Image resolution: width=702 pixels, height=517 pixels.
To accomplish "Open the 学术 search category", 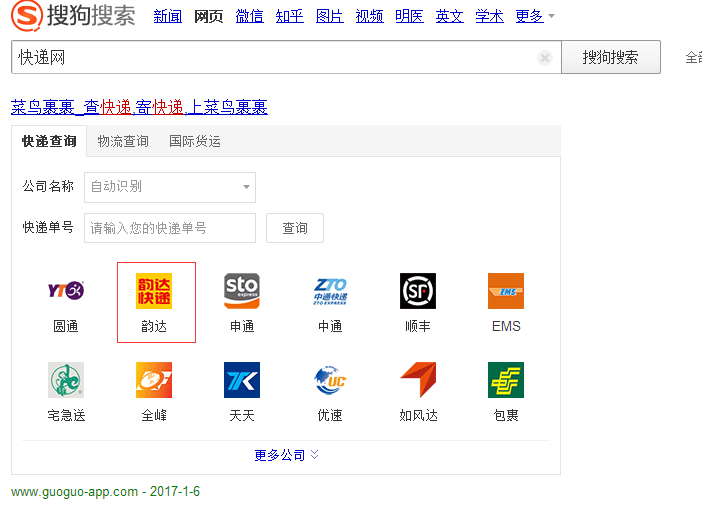I will [x=489, y=16].
